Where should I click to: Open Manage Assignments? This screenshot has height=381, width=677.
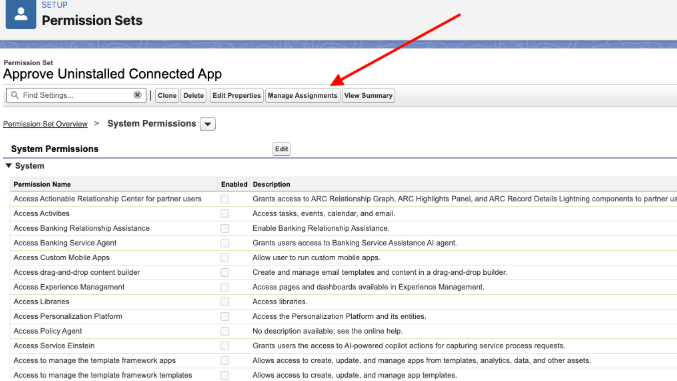click(302, 95)
